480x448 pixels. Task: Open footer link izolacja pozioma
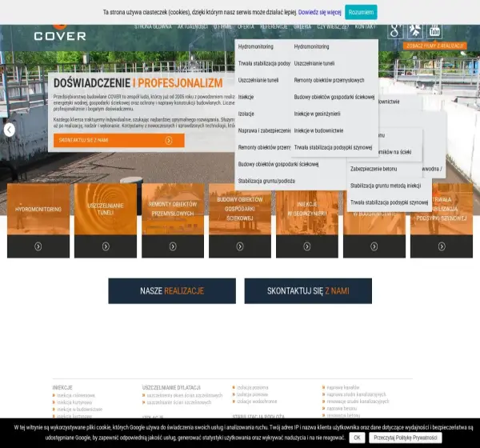point(252,388)
